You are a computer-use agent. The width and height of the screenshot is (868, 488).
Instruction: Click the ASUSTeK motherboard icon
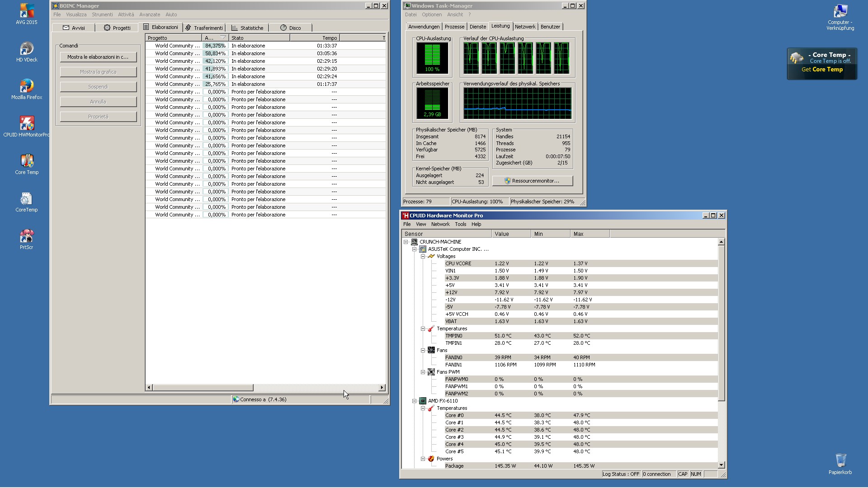[x=423, y=249]
